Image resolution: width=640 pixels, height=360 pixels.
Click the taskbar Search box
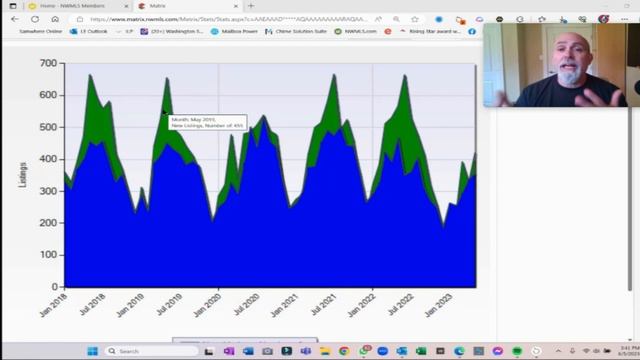(151, 351)
